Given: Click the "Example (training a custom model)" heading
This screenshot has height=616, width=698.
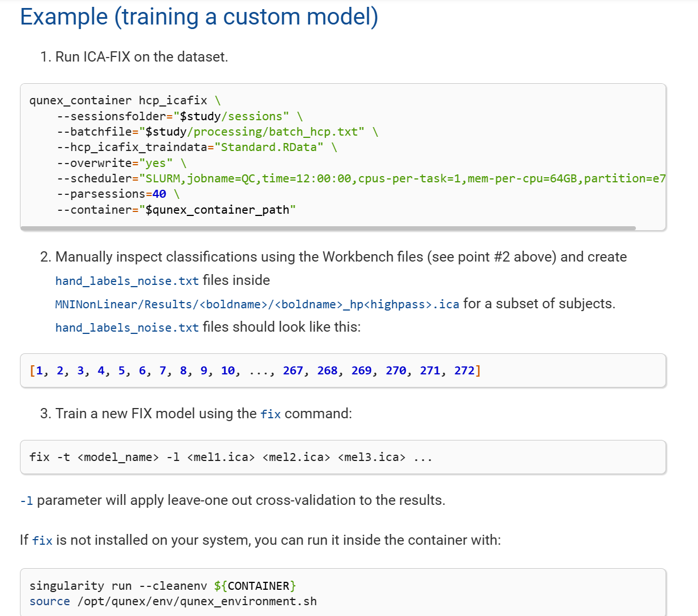Looking at the screenshot, I should pyautogui.click(x=199, y=17).
